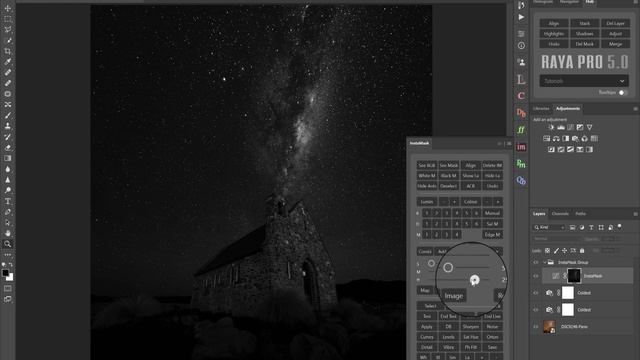Toggle lock all padlock icon
Viewport: 640px width, 360px height.
pos(582,251)
